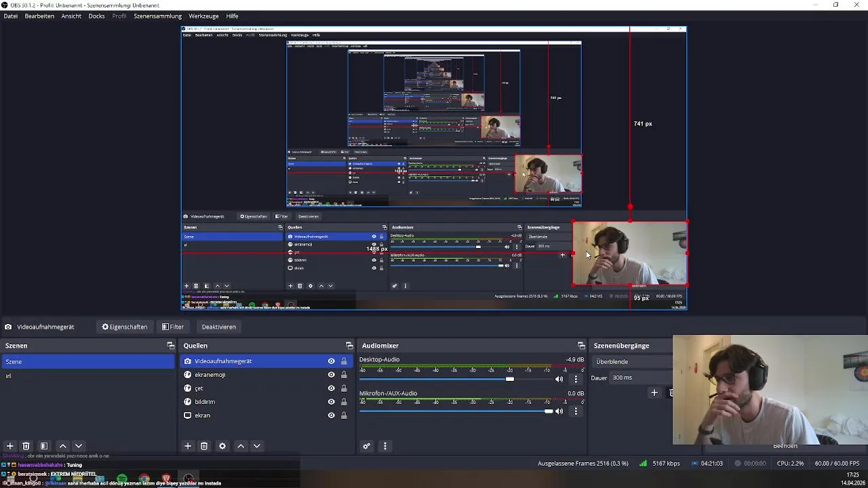Click the 60.00 / 60.00 FPS readout
Viewport: 868px width, 488px height.
[x=837, y=464]
